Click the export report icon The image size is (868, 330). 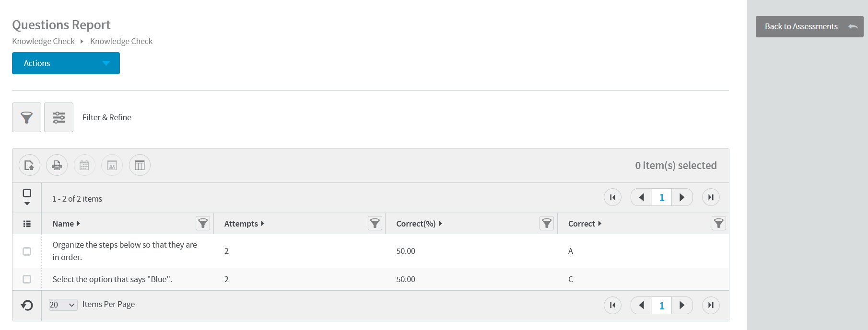click(29, 165)
